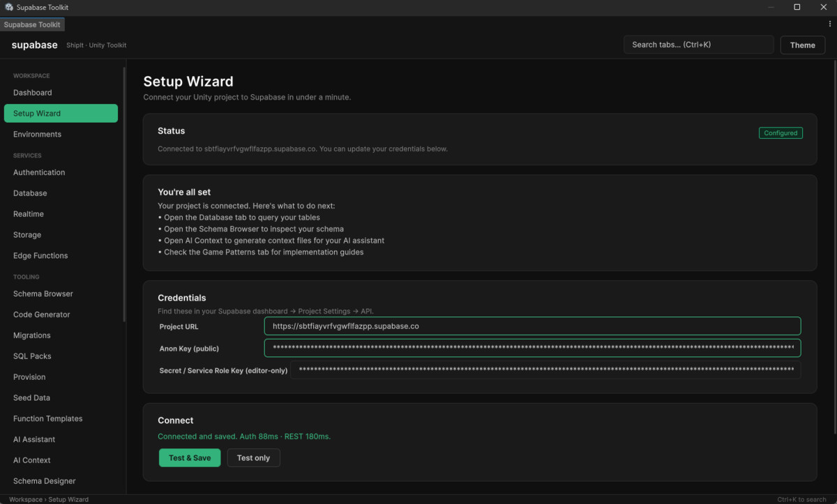Click the Connect section heading
This screenshot has width=837, height=504.
click(x=176, y=421)
